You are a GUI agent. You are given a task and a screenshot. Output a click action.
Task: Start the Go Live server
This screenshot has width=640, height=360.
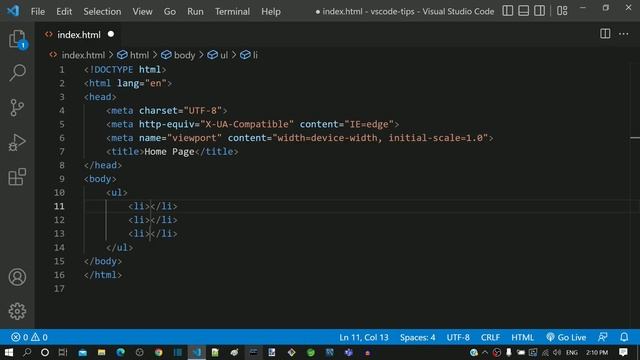click(566, 338)
